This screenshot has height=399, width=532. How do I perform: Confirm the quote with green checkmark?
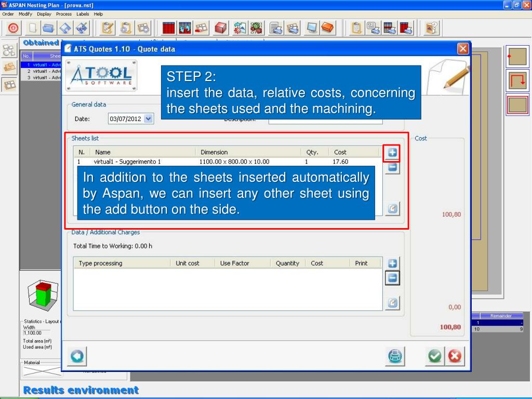[435, 356]
